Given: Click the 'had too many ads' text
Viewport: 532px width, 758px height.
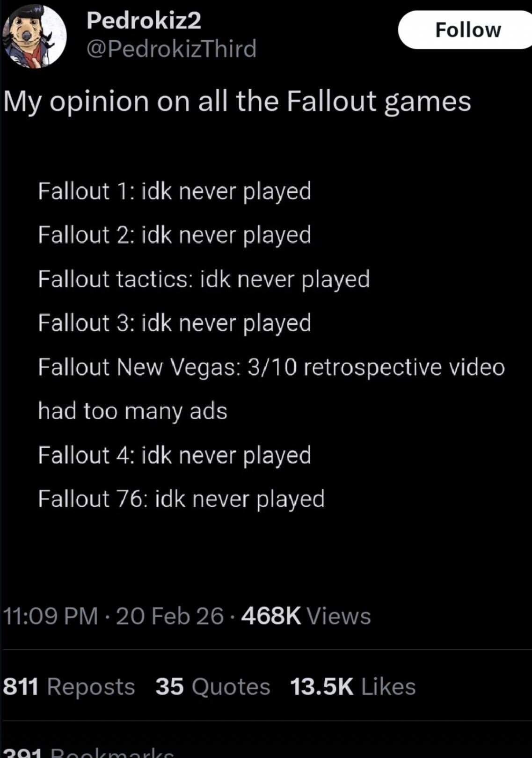Looking at the screenshot, I should 132,411.
